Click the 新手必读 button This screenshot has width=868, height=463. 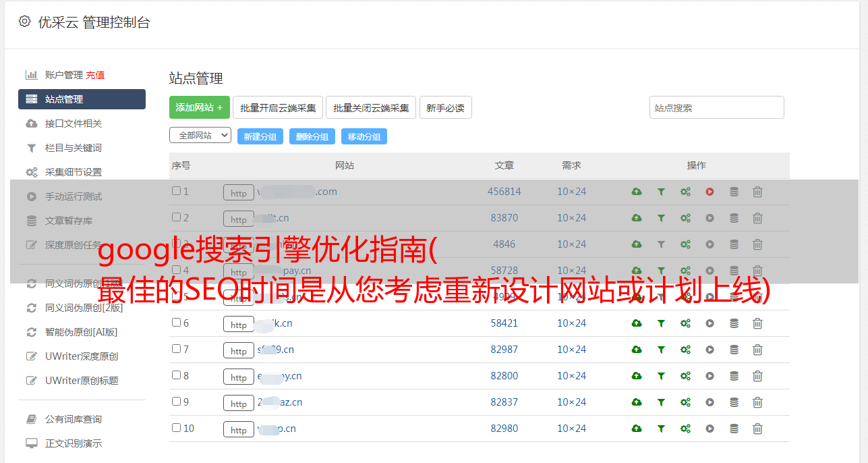tap(446, 107)
